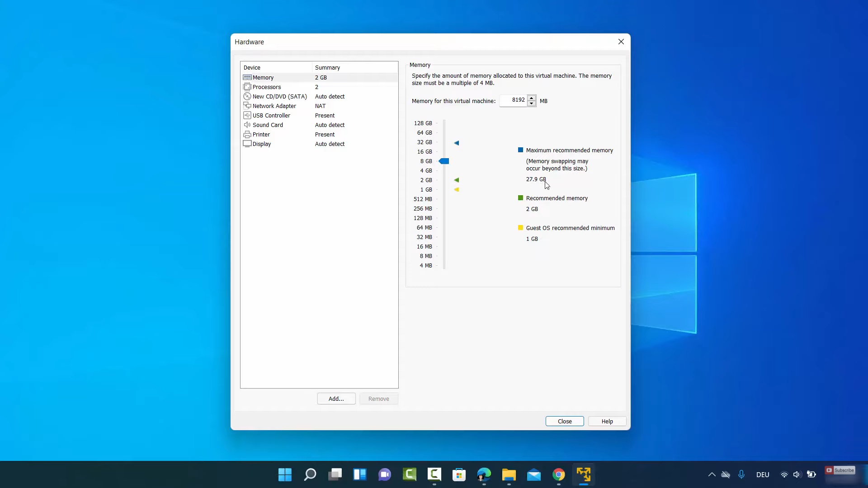The height and width of the screenshot is (488, 868).
Task: Select the Processors device icon
Action: point(247,87)
